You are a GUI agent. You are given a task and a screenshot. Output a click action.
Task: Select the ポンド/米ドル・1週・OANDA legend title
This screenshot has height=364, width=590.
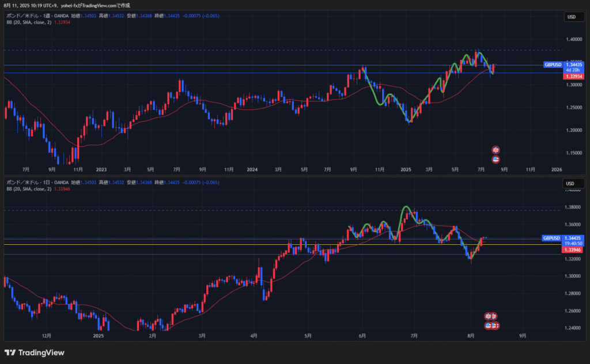[x=37, y=16]
